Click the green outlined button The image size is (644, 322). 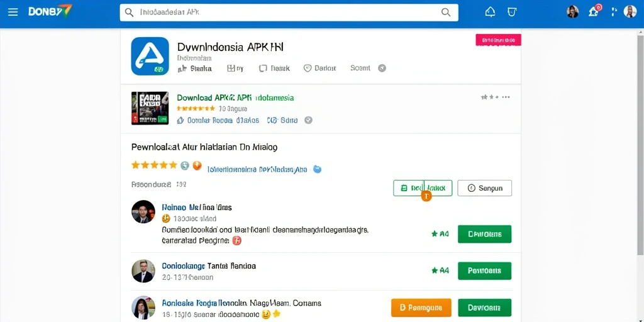click(x=423, y=188)
